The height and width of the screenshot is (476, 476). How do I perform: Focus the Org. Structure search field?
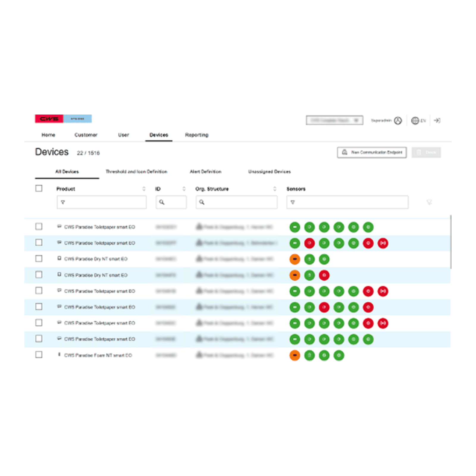point(237,202)
